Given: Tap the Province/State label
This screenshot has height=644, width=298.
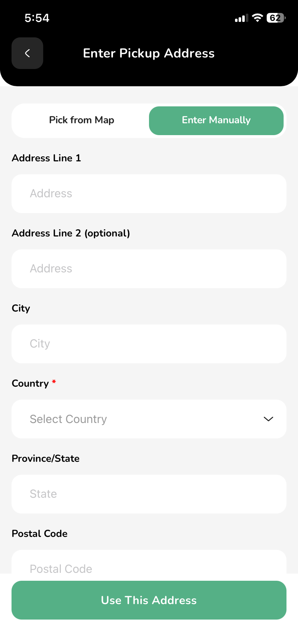Looking at the screenshot, I should click(x=46, y=459).
